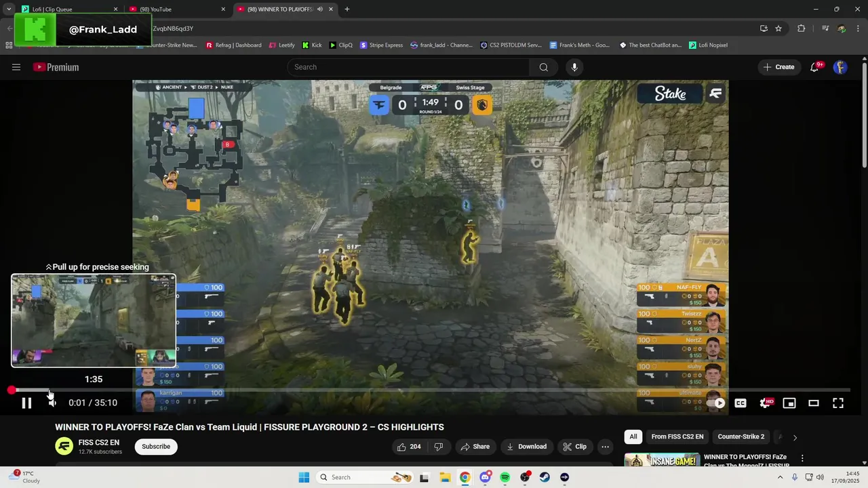Open the Create button
This screenshot has width=868, height=488.
[x=778, y=67]
